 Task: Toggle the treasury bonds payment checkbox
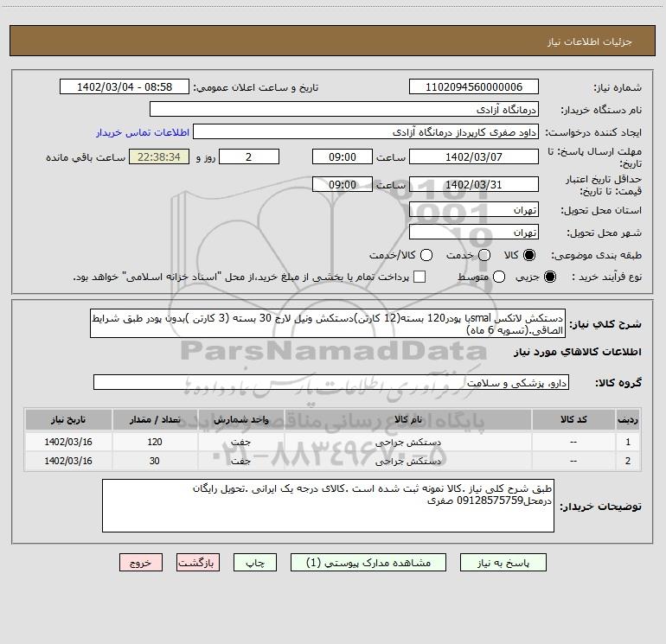[x=419, y=277]
